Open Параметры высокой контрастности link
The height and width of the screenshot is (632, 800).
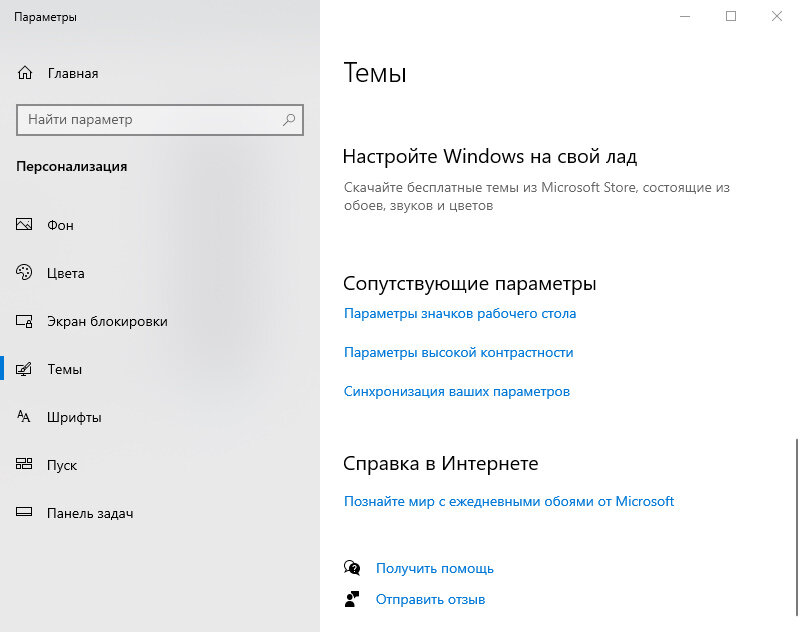coord(459,352)
